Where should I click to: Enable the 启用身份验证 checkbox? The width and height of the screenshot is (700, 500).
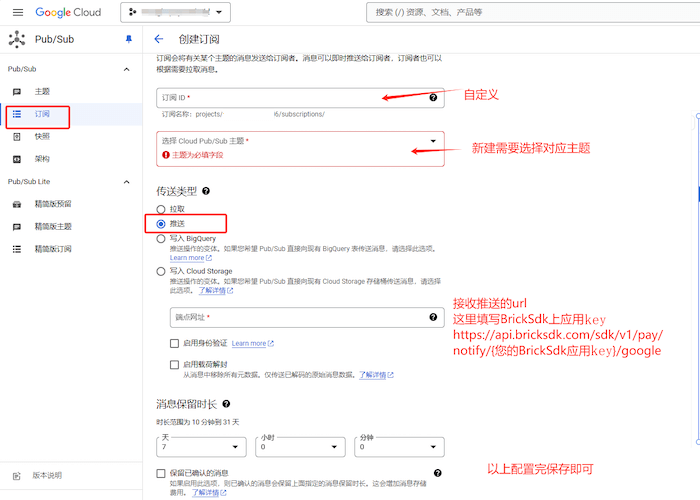coord(175,343)
